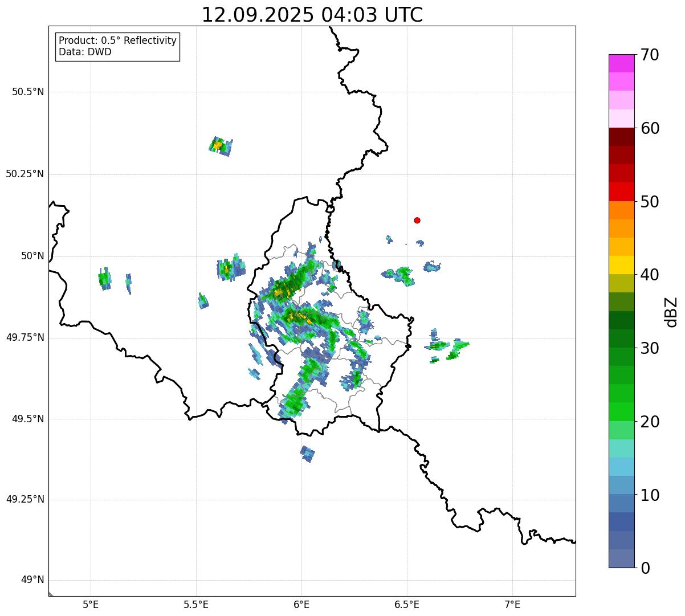
Task: Click the bright green colorbar segment above 20
Action: coord(621,412)
